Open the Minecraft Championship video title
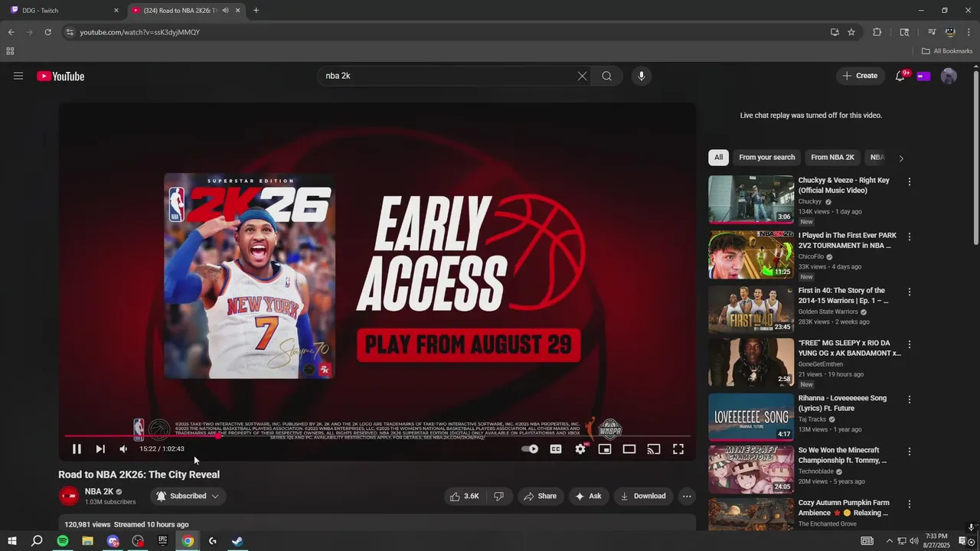Viewport: 980px width, 551px height. tap(842, 455)
